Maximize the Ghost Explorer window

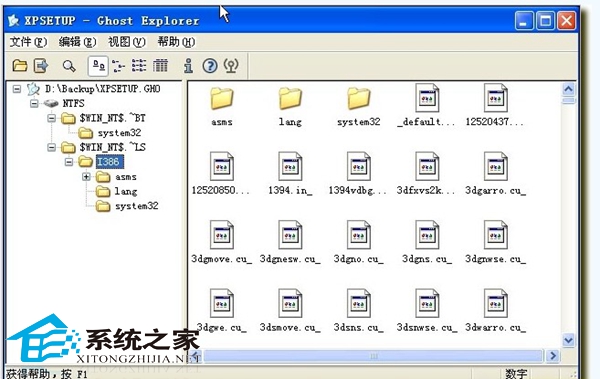(x=545, y=20)
